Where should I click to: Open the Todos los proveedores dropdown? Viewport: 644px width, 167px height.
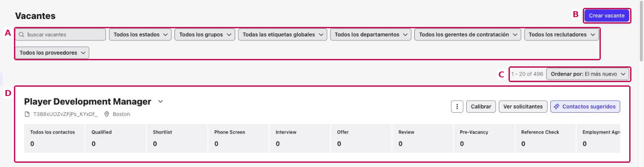(x=52, y=53)
